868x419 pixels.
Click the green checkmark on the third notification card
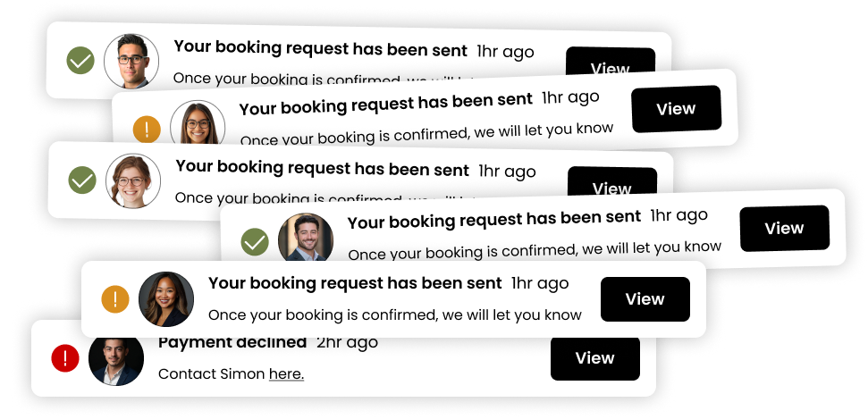click(x=82, y=180)
